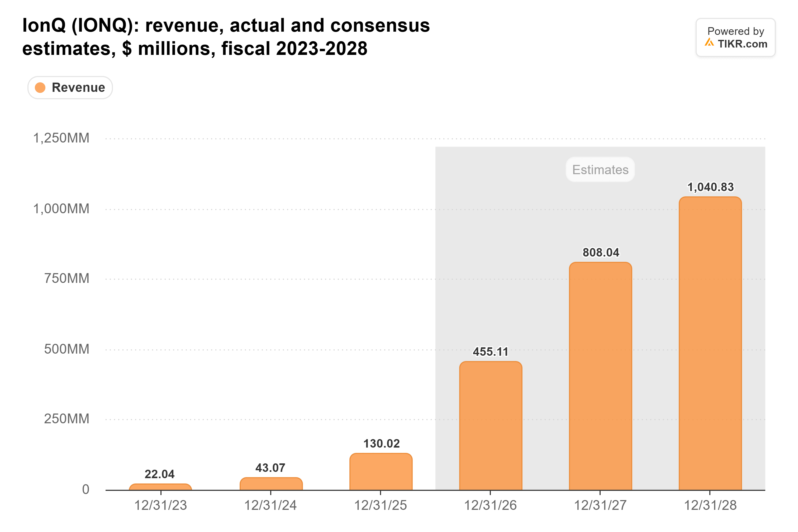Click the 130.02 data label
798x532 pixels.
coord(381,443)
